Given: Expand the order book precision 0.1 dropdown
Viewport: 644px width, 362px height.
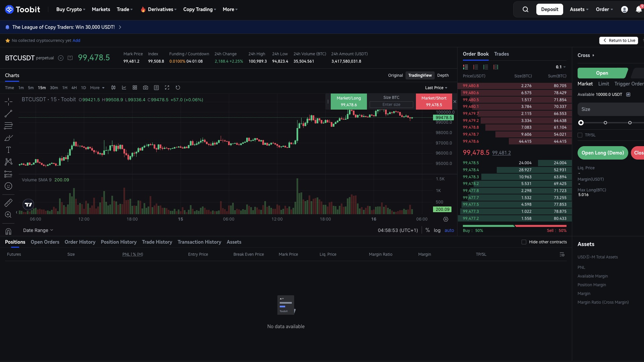Looking at the screenshot, I should point(560,67).
